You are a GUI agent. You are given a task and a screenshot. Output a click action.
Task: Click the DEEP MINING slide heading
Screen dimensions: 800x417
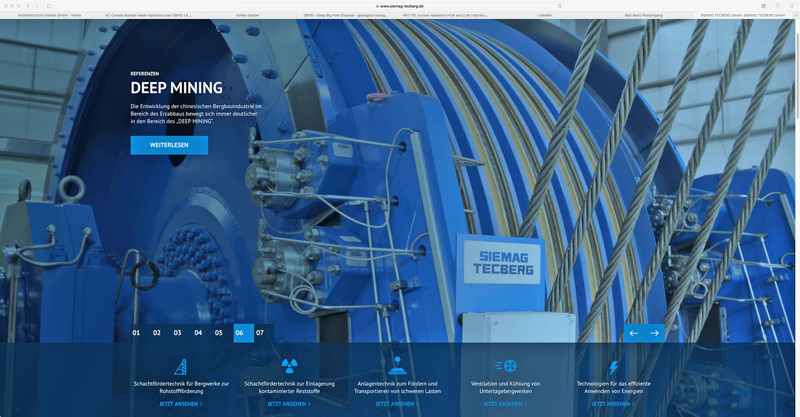point(178,86)
